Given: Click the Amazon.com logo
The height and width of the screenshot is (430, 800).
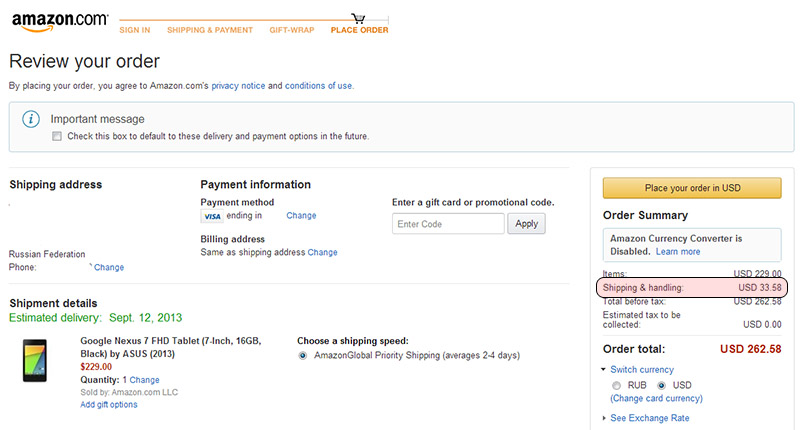Looking at the screenshot, I should (x=60, y=22).
